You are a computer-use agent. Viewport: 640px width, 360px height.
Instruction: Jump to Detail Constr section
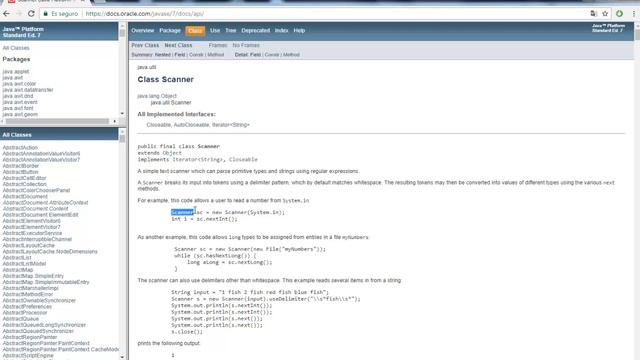[271, 55]
